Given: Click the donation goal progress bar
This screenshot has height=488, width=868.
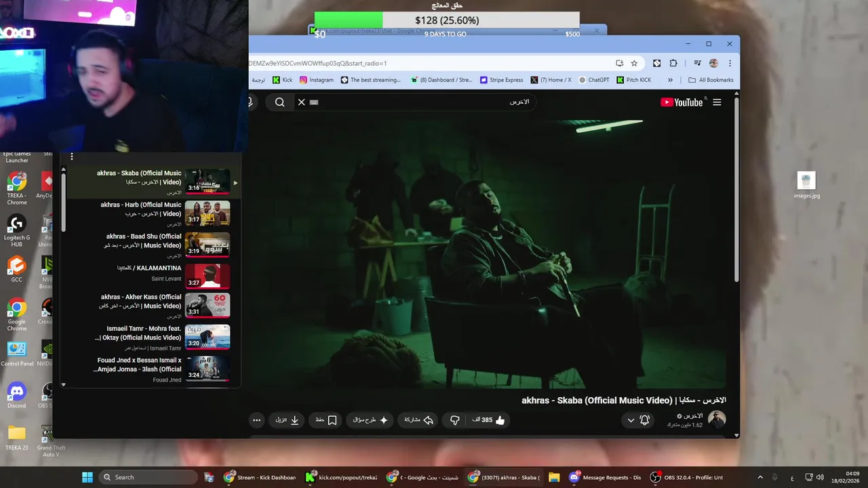Looking at the screenshot, I should click(447, 20).
